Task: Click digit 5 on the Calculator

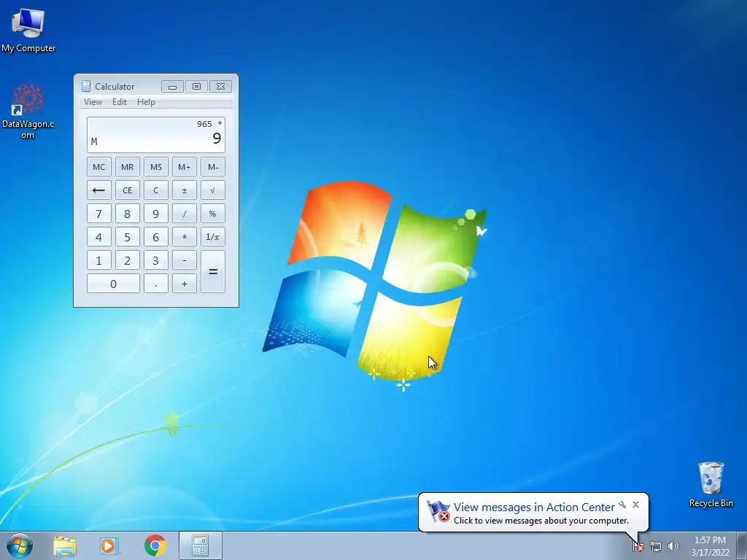Action: 127,237
